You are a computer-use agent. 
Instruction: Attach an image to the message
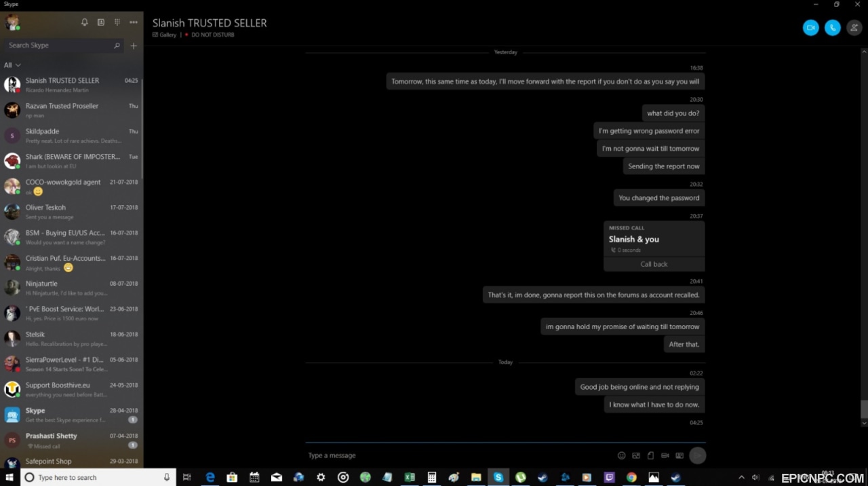point(636,455)
